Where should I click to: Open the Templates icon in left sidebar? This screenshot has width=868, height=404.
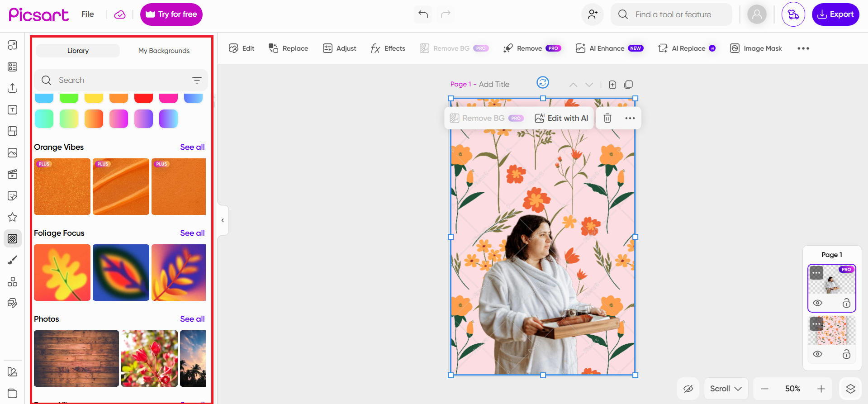tap(13, 67)
